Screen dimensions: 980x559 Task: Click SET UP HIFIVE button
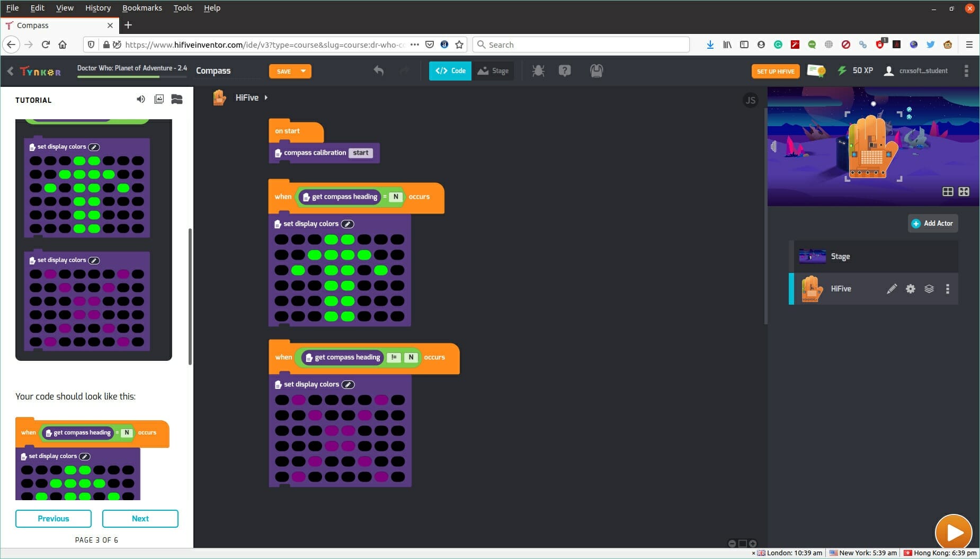(x=776, y=71)
